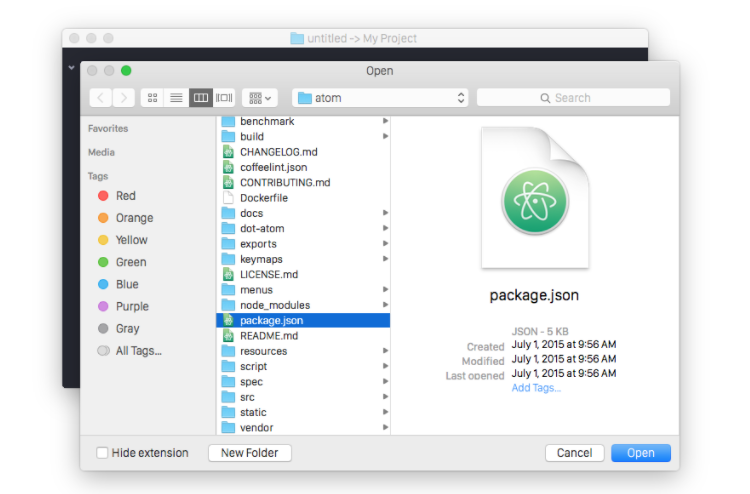Collapse the tree arrow in the Atom window
The image size is (750, 494).
coord(71,68)
